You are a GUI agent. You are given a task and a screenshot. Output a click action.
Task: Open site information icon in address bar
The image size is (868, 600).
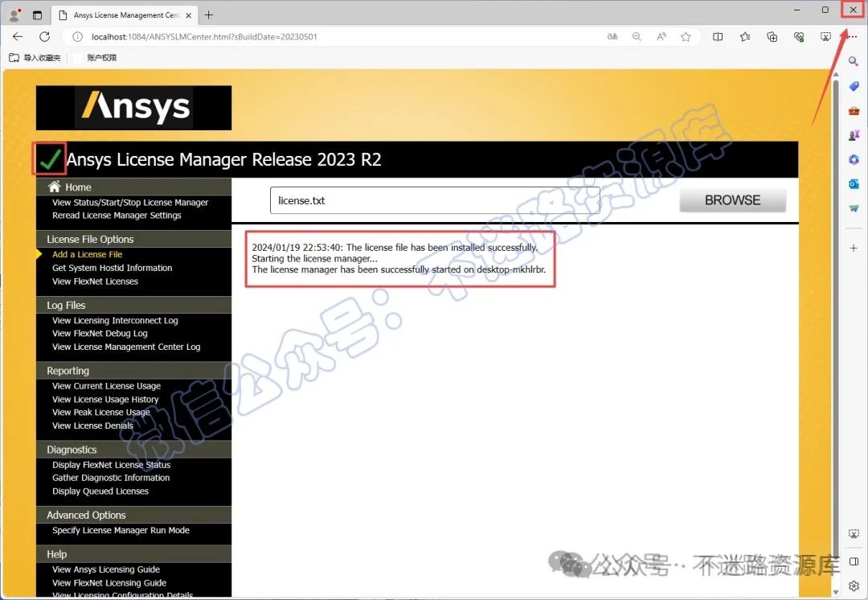point(78,36)
